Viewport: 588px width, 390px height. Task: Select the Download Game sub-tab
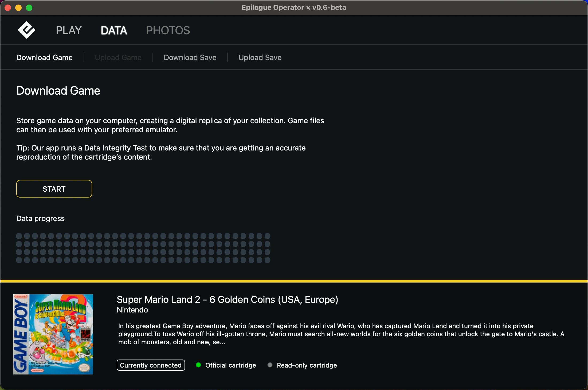[44, 57]
